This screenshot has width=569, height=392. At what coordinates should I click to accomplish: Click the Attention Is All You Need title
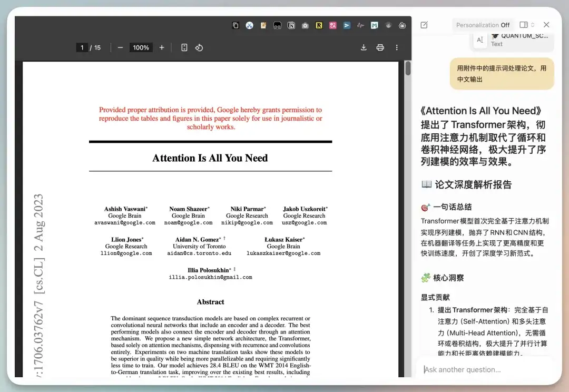point(210,158)
